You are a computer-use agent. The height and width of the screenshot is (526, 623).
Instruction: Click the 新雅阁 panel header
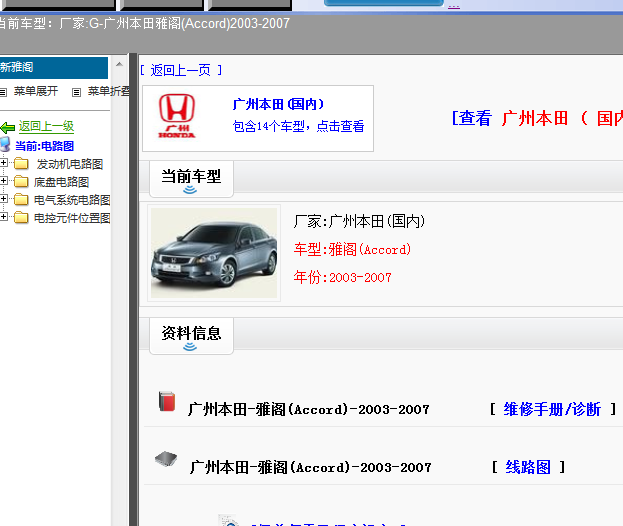tap(54, 68)
